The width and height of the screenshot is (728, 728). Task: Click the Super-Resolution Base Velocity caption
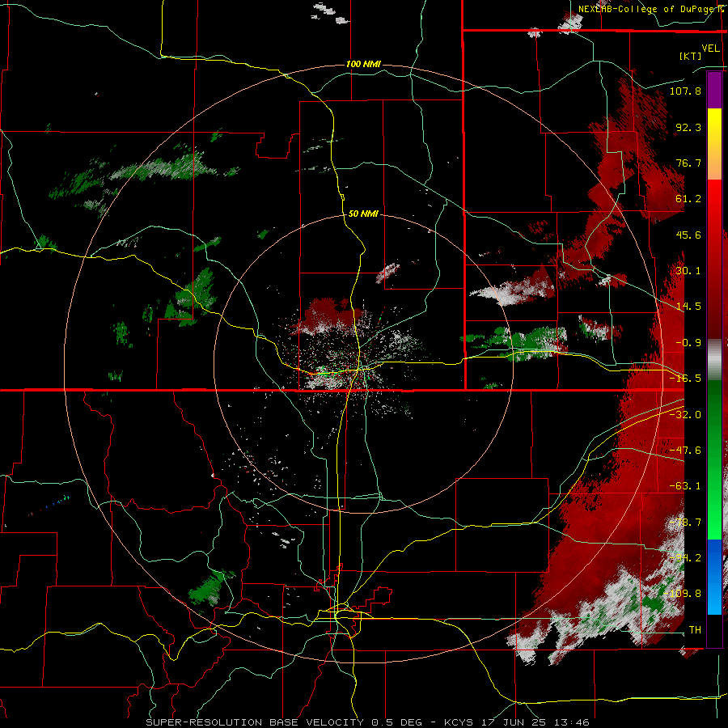coord(367,722)
